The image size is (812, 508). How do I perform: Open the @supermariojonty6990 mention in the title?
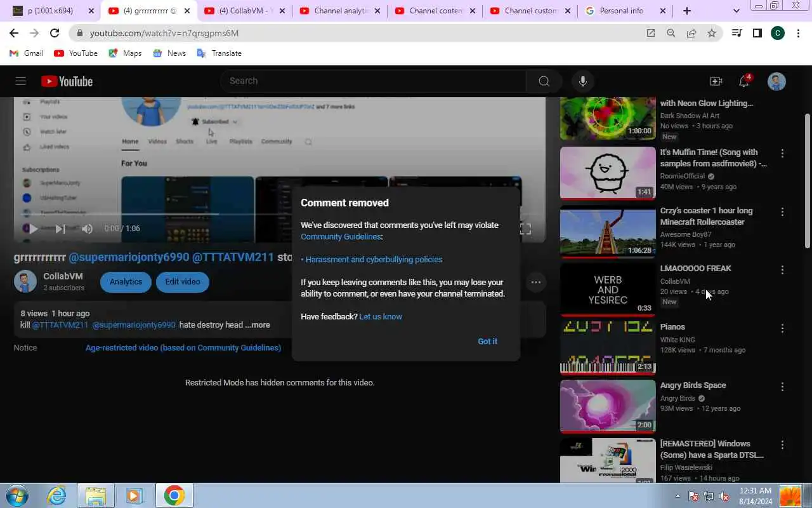click(129, 257)
